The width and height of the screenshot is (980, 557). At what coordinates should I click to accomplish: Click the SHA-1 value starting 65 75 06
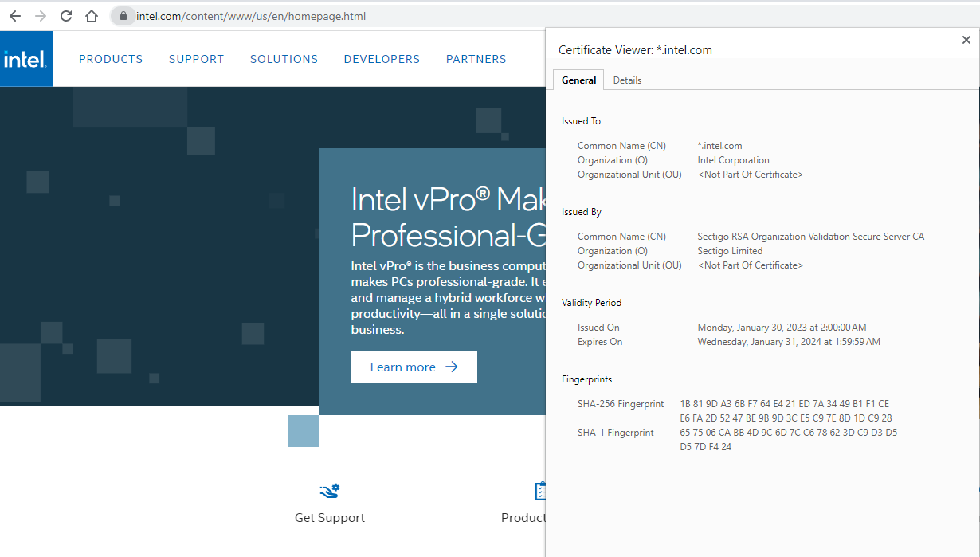789,440
